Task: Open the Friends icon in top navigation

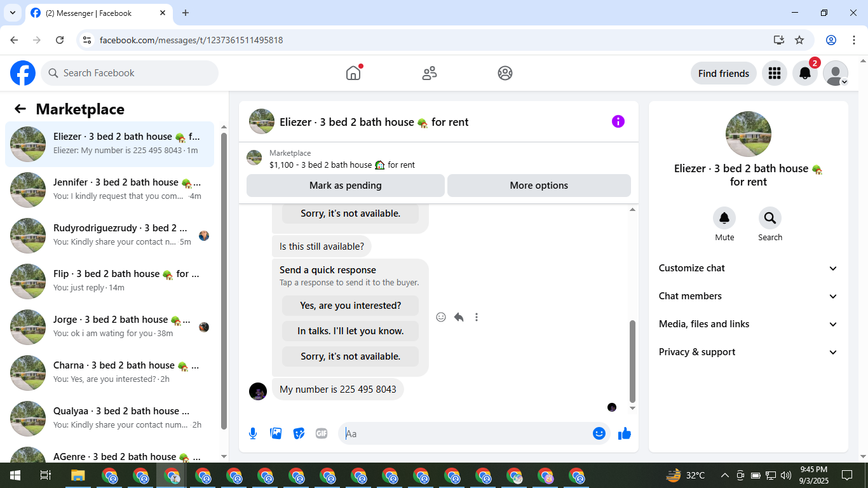Action: 430,73
